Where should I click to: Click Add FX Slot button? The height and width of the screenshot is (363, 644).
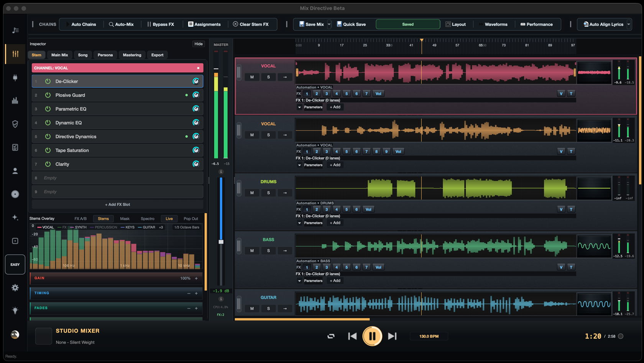(x=117, y=205)
